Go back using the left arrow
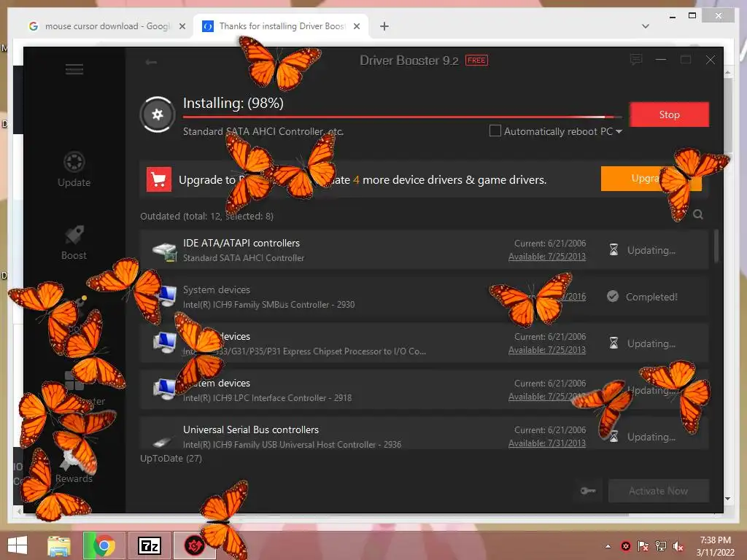Viewport: 747px width, 560px height. 151,62
